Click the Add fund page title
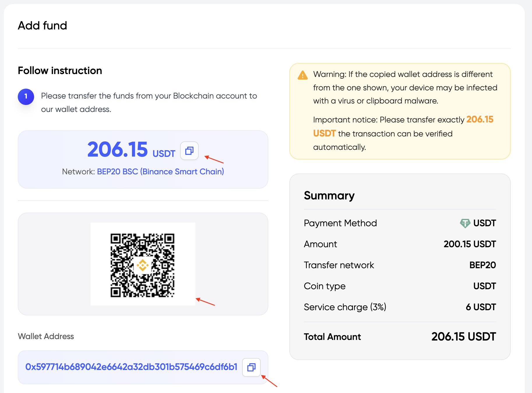This screenshot has height=393, width=532. [42, 26]
